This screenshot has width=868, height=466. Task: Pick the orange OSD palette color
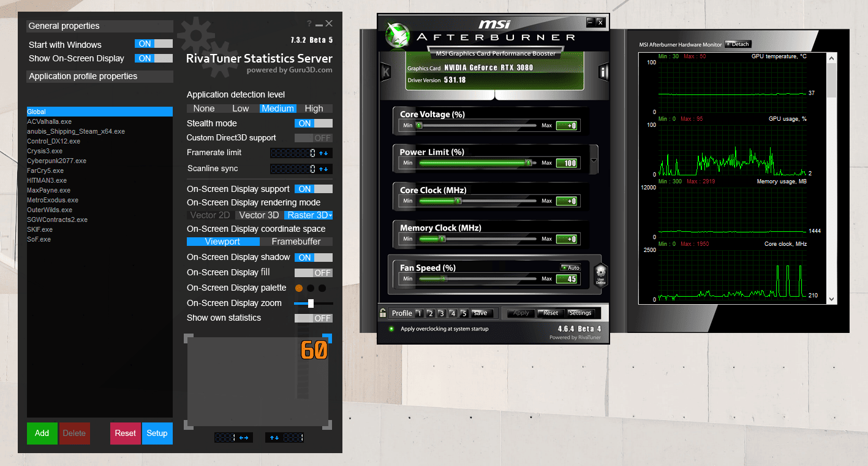(x=299, y=288)
